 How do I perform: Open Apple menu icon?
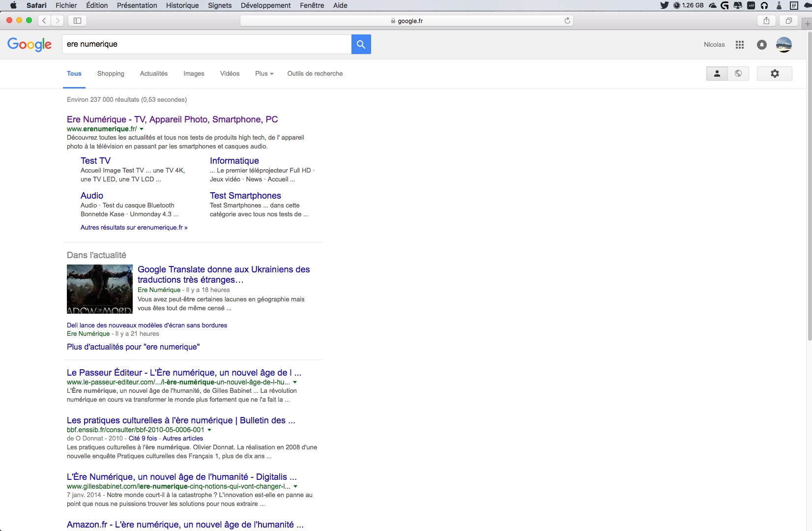click(x=13, y=5)
